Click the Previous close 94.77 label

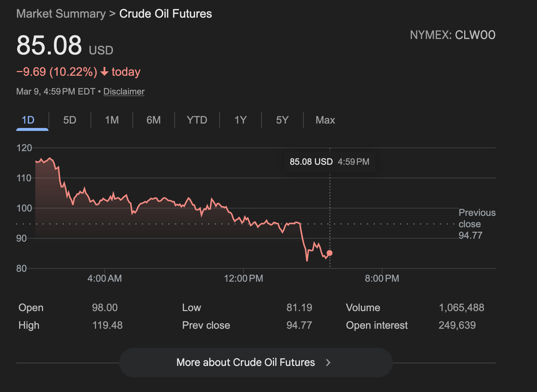coord(477,224)
